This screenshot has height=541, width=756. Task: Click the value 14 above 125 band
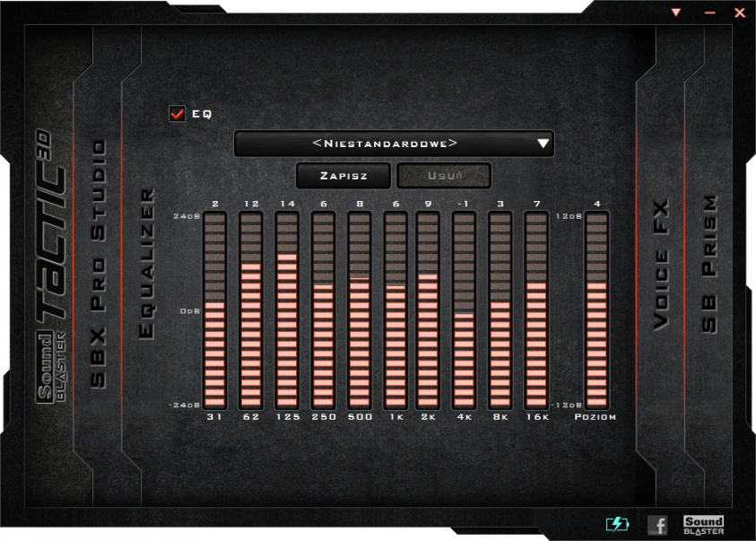point(287,204)
